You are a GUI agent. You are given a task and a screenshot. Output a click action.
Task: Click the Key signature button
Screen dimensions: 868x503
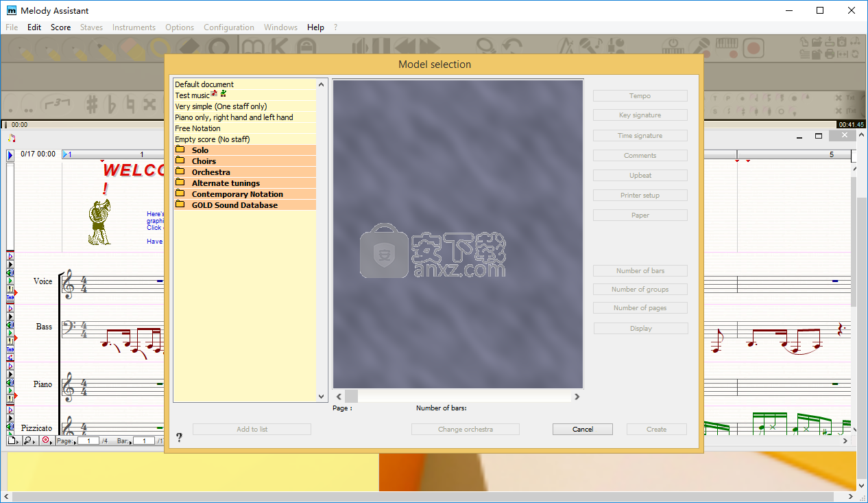640,115
